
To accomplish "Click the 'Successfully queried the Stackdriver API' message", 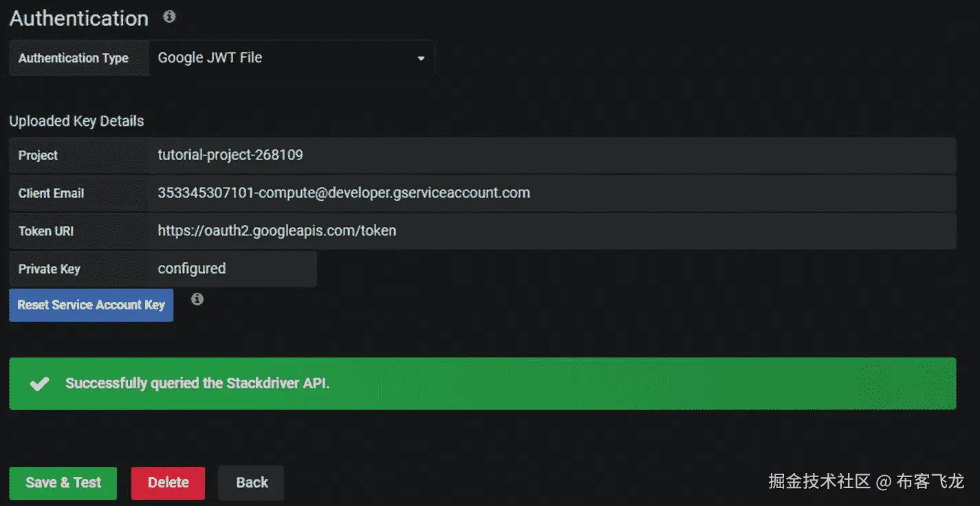I will tap(197, 384).
